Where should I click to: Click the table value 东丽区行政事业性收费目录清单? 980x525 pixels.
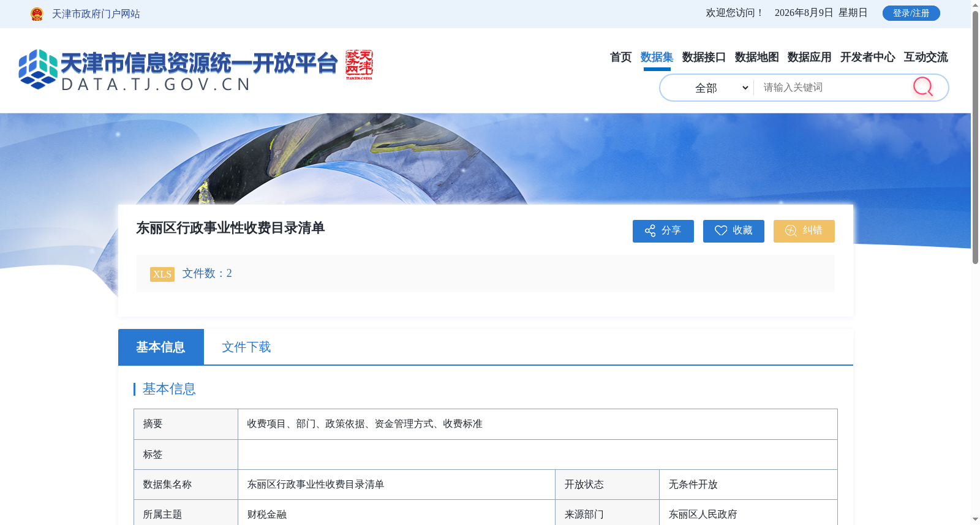click(315, 485)
